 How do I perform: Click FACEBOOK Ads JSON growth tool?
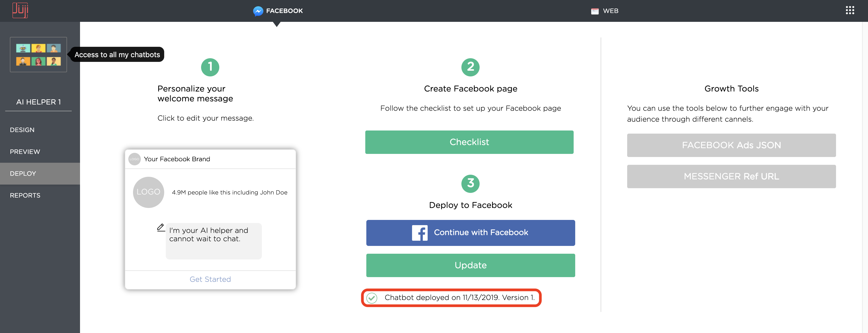point(731,144)
